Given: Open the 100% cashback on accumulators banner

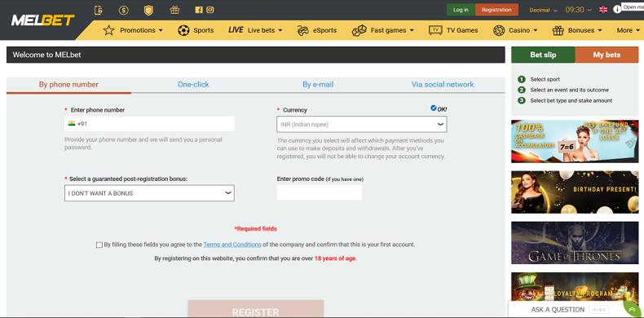Looking at the screenshot, I should [575, 141].
